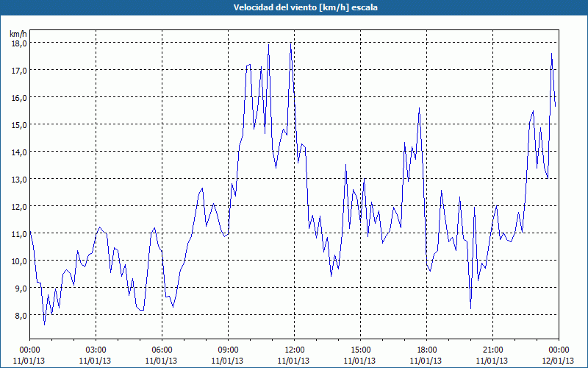
Task: Click the 17,0 y-axis value
Action: coord(19,70)
